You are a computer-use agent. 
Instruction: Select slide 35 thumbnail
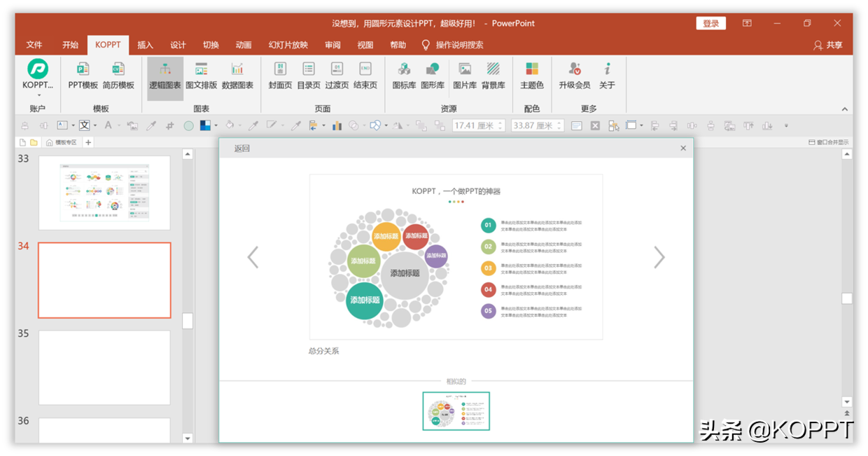[104, 367]
